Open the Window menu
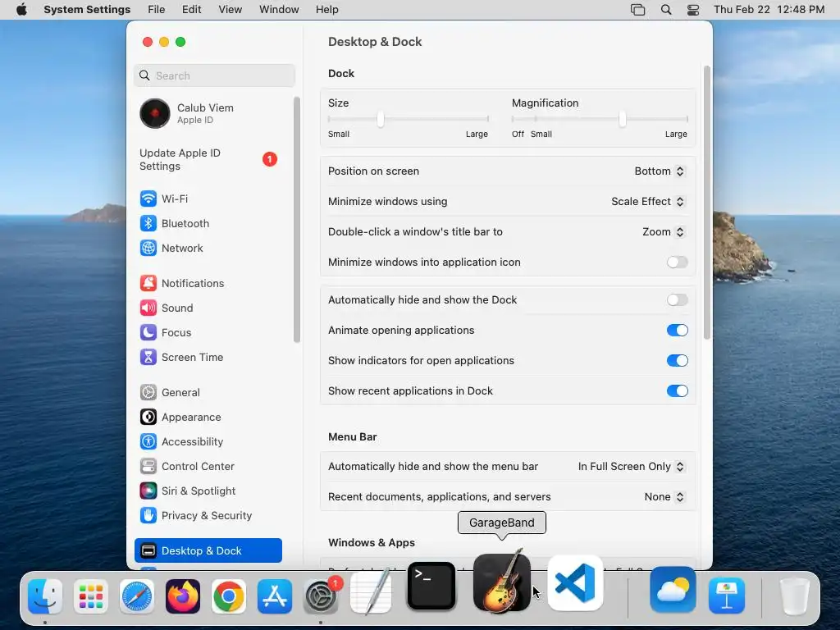 click(x=279, y=9)
